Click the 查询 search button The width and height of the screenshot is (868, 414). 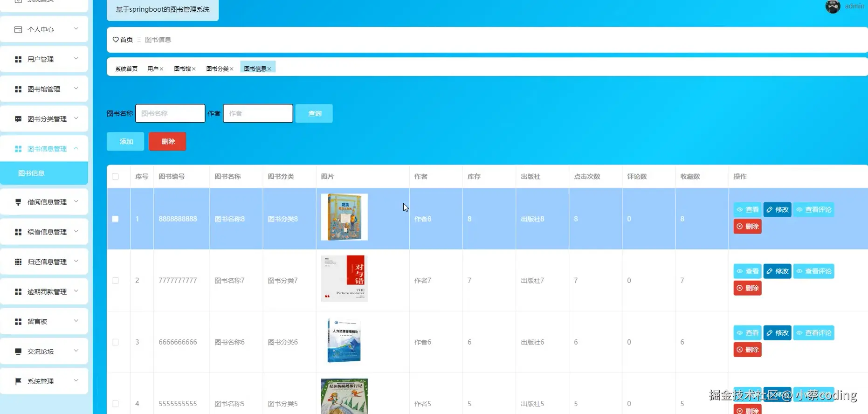[314, 113]
